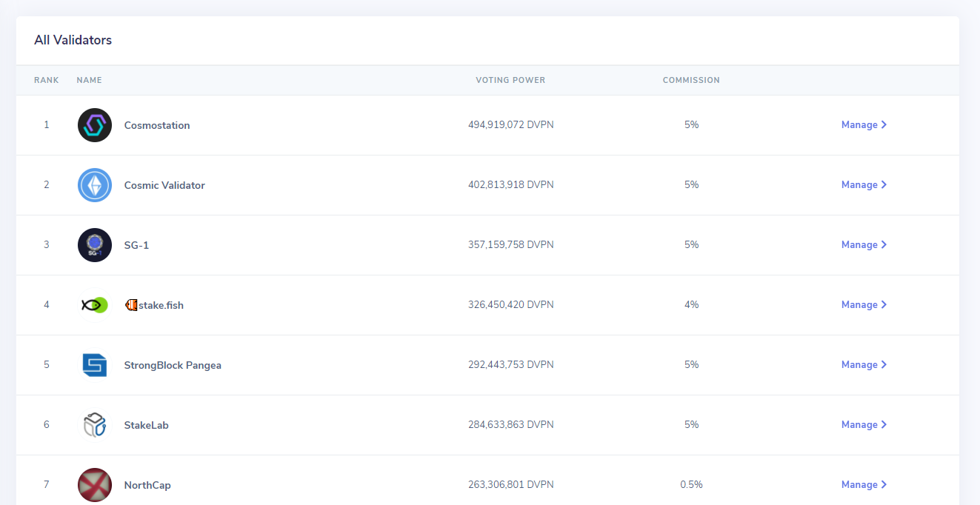Click voting power 402,813,918 DVPN
This screenshot has width=980, height=505.
coord(511,185)
